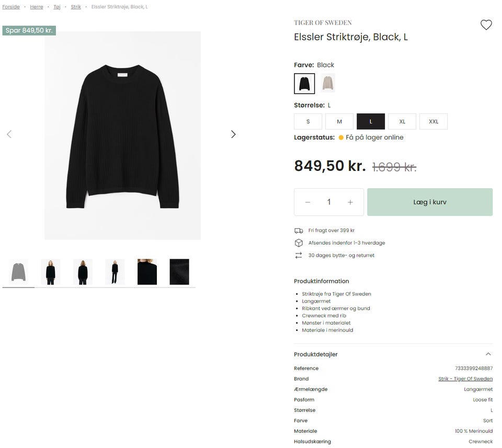This screenshot has width=502, height=448.
Task: View second thumbnail of model front view
Action: coord(51,272)
